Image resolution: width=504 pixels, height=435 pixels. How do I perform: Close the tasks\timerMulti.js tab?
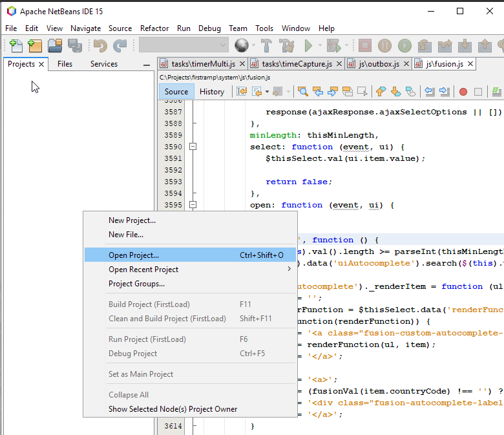tap(242, 64)
